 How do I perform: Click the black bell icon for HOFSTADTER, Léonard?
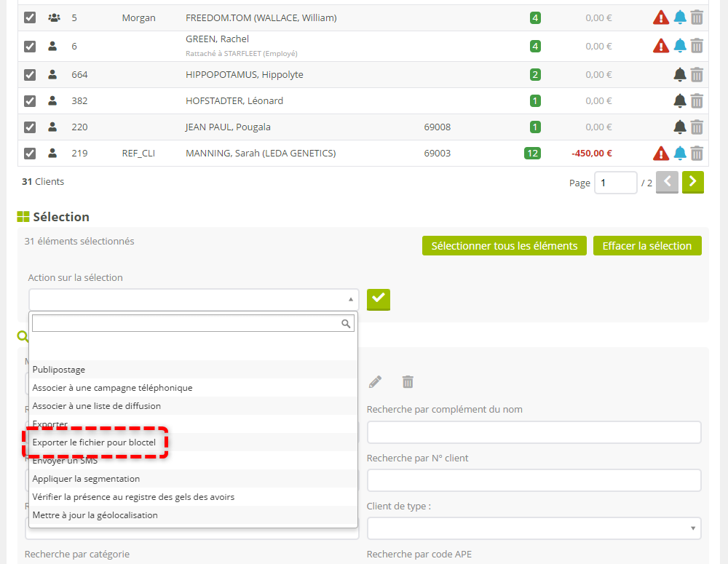(x=680, y=101)
